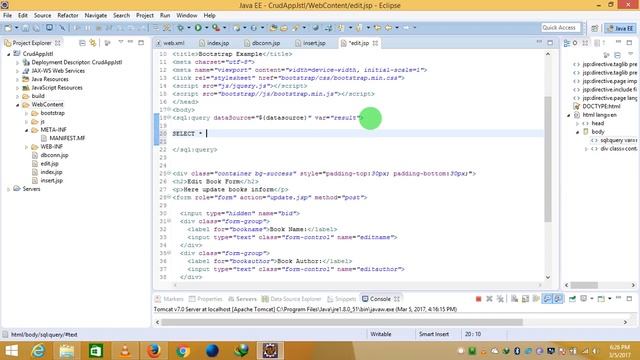This screenshot has width=640, height=360.
Task: Open VLC from the taskbar
Action: [125, 351]
